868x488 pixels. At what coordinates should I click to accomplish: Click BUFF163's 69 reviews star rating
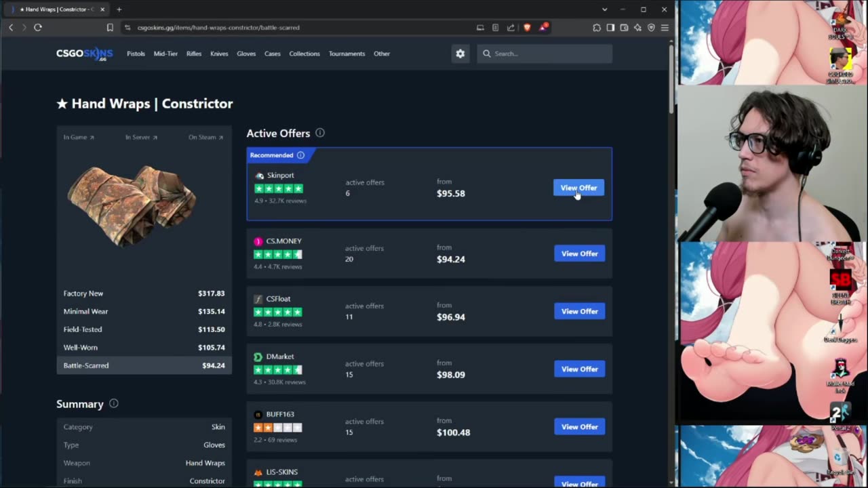tap(278, 428)
